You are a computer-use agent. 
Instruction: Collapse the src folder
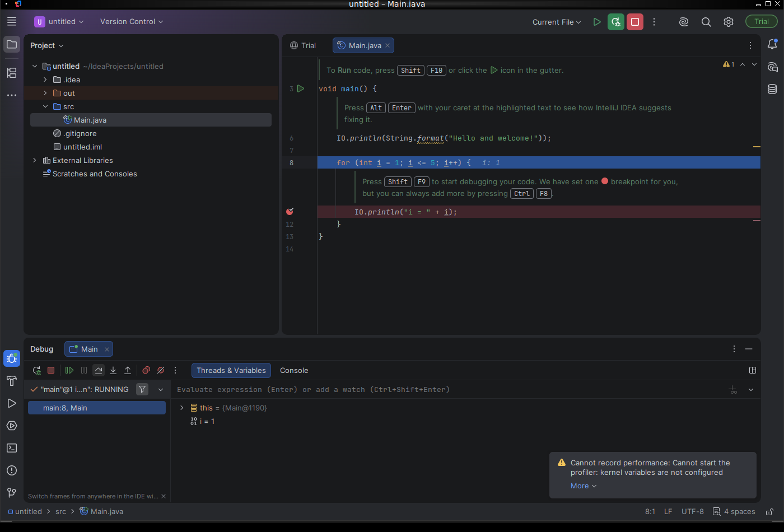(x=45, y=106)
